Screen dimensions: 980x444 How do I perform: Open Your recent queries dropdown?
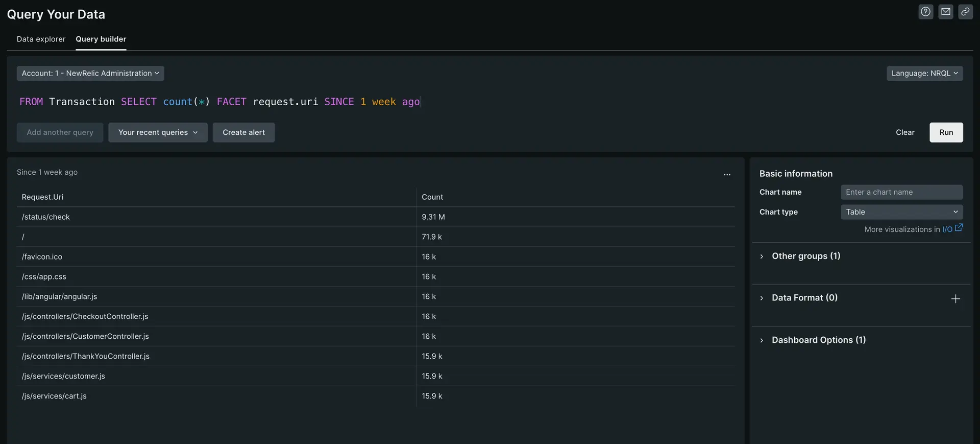point(158,132)
